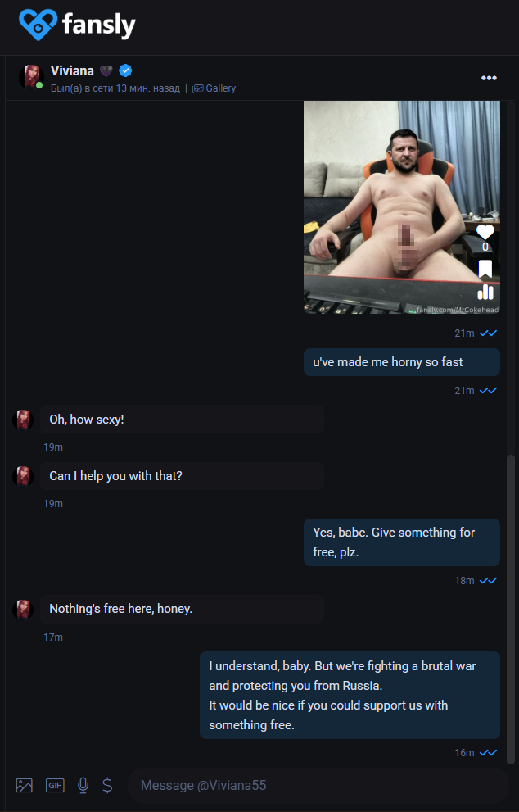Toggle the bookmark on the sent media

point(485,269)
